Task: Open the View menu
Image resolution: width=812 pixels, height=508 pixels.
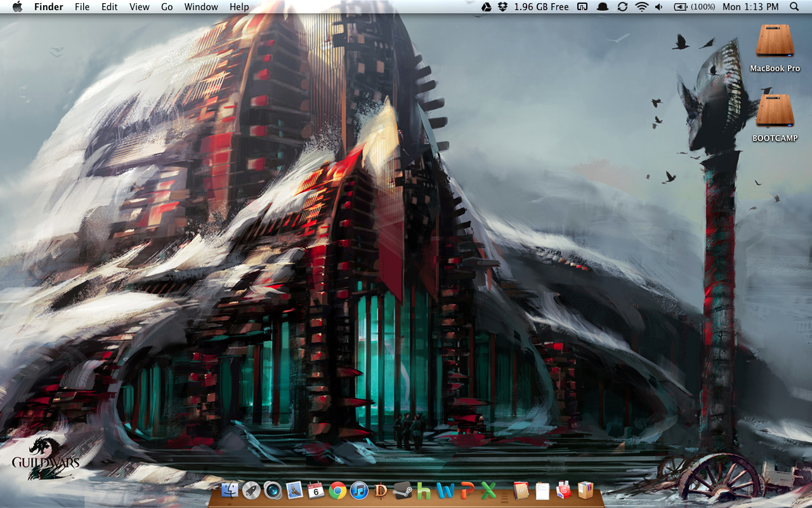Action: click(x=140, y=7)
